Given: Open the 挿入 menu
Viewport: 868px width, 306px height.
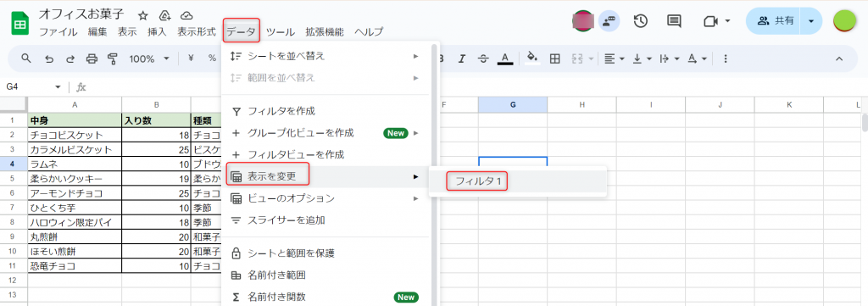Looking at the screenshot, I should coord(157,31).
